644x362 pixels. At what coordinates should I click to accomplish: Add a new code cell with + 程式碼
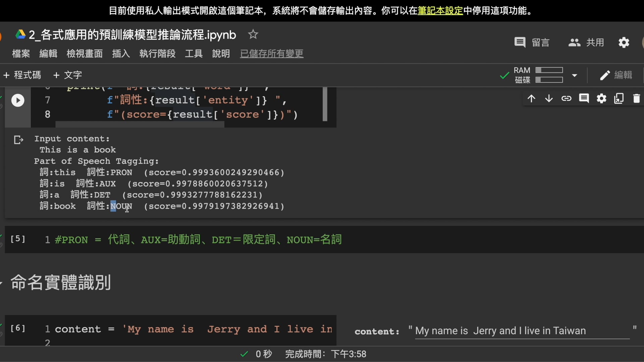(x=22, y=75)
